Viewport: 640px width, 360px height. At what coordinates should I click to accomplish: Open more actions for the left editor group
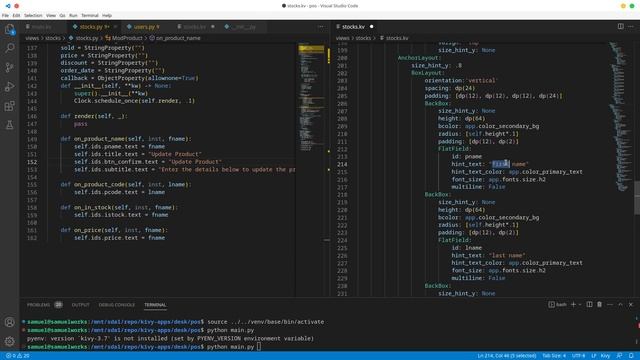pos(321,27)
